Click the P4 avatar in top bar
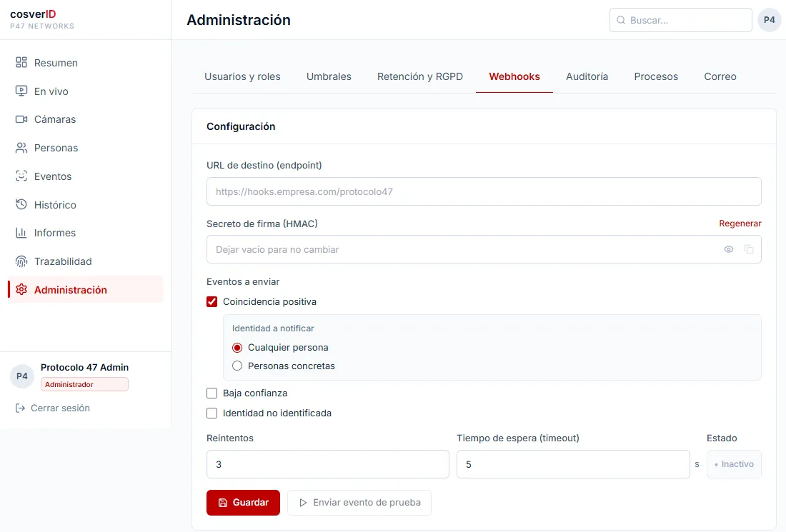786x532 pixels. point(769,20)
